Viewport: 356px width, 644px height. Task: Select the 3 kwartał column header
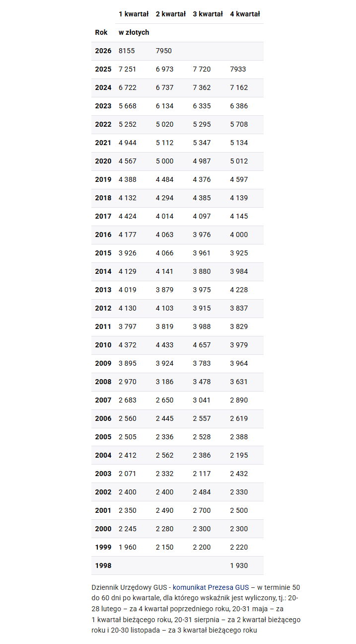pyautogui.click(x=208, y=14)
